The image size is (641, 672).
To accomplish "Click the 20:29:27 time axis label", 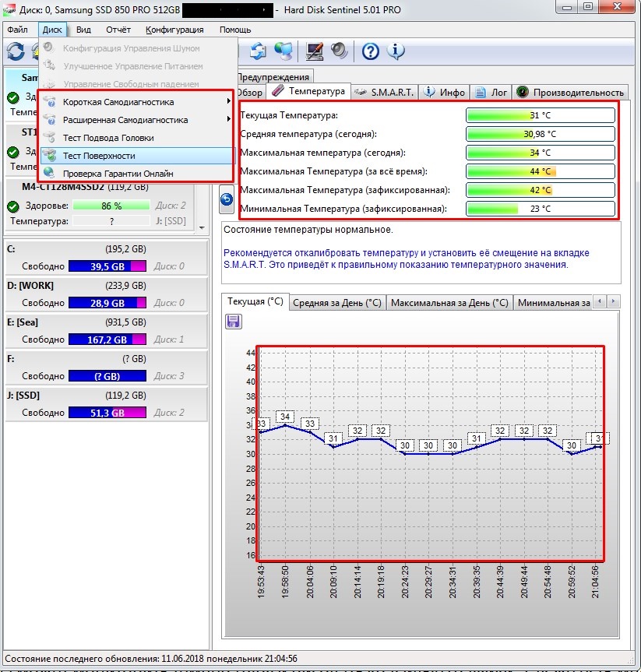I will tap(428, 582).
